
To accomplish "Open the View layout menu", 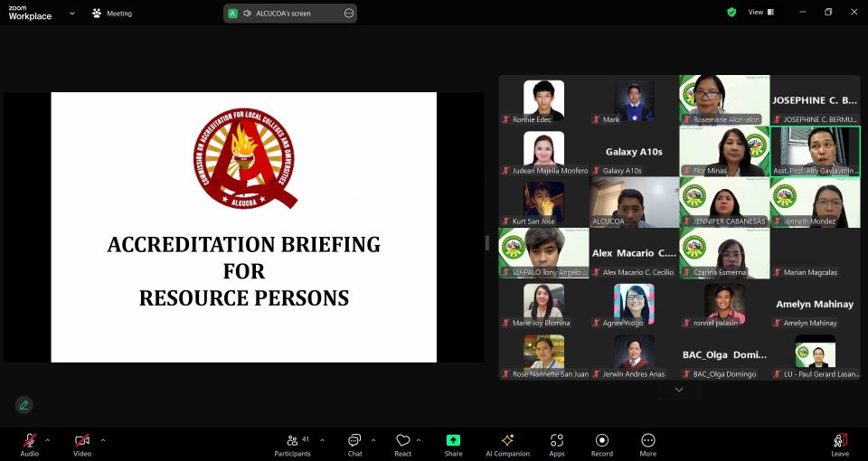I will click(x=761, y=12).
